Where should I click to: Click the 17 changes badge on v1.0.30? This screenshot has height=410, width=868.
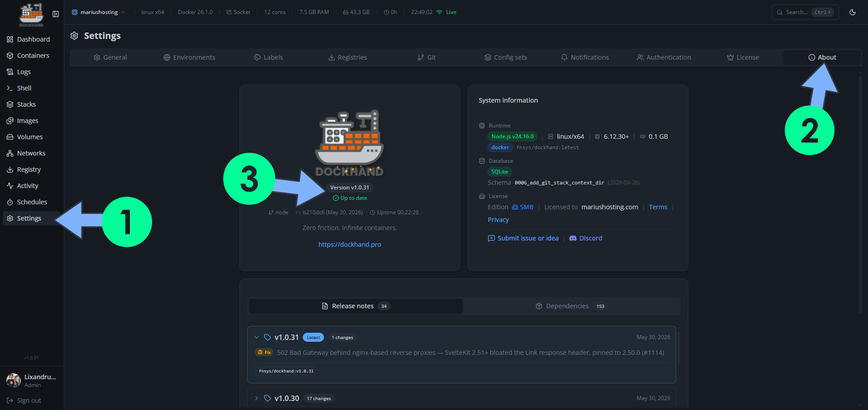[319, 398]
